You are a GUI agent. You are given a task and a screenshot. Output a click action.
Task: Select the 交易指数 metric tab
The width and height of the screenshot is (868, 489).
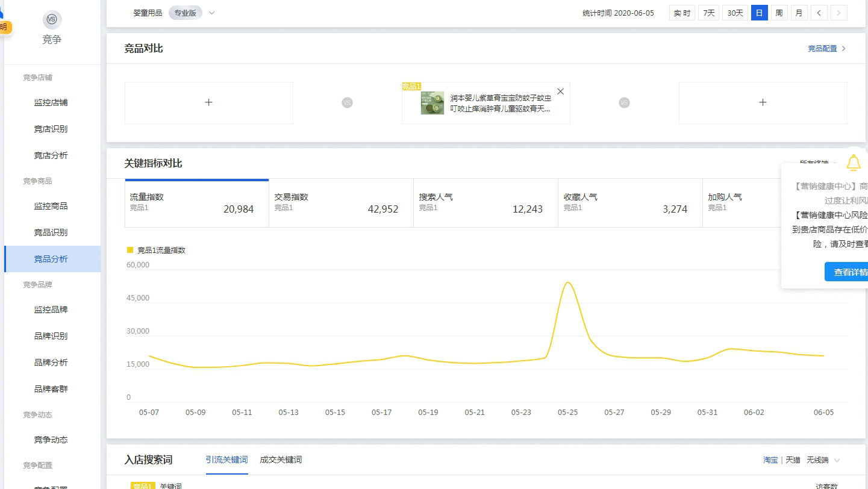(341, 203)
